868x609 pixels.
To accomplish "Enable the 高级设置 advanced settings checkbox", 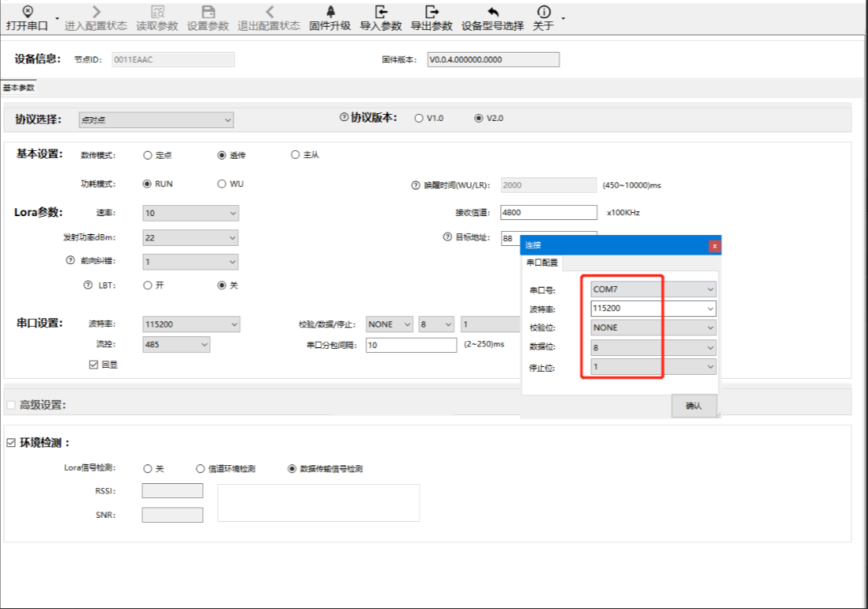I will (11, 405).
